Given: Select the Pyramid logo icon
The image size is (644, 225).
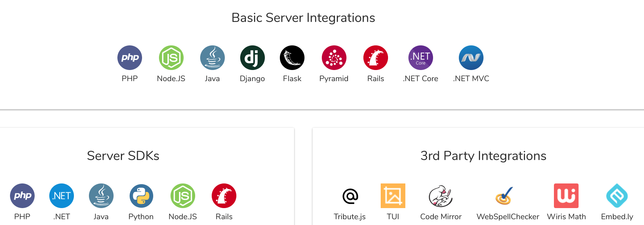Looking at the screenshot, I should click(x=334, y=58).
